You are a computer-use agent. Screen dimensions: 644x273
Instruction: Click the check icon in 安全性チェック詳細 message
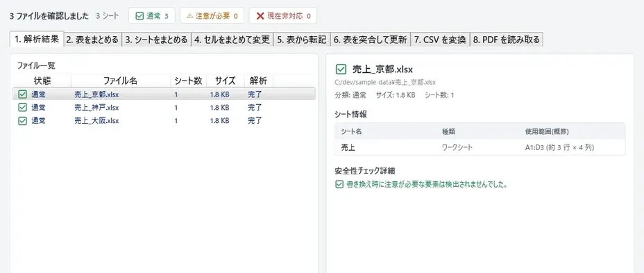tap(339, 184)
